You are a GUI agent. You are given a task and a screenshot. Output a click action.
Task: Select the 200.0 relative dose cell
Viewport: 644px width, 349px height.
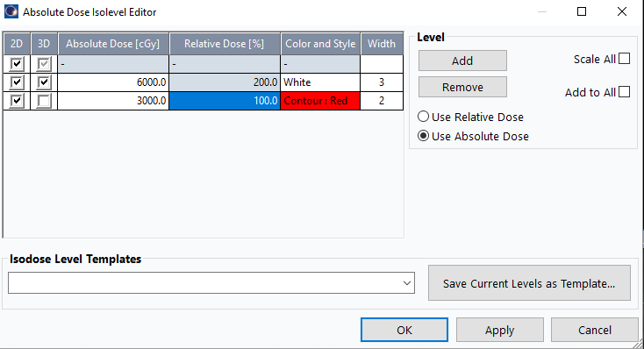point(225,82)
